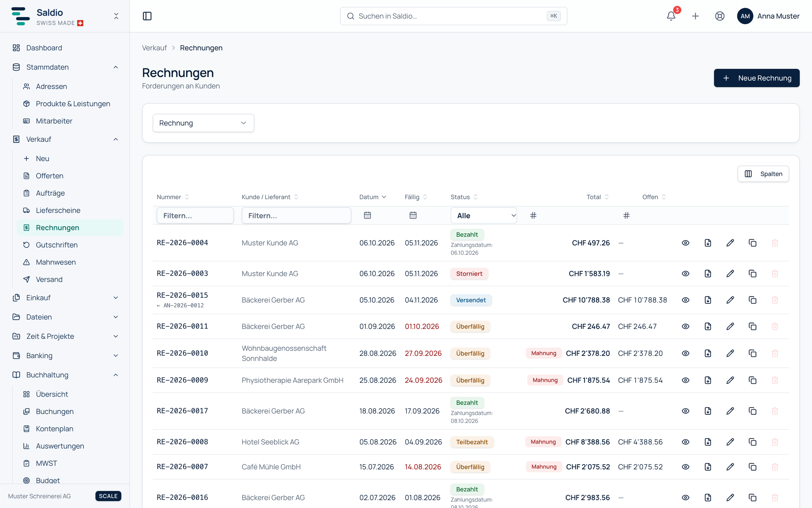Duplicate invoice RE-2026-0011
Image resolution: width=812 pixels, height=508 pixels.
tap(752, 326)
